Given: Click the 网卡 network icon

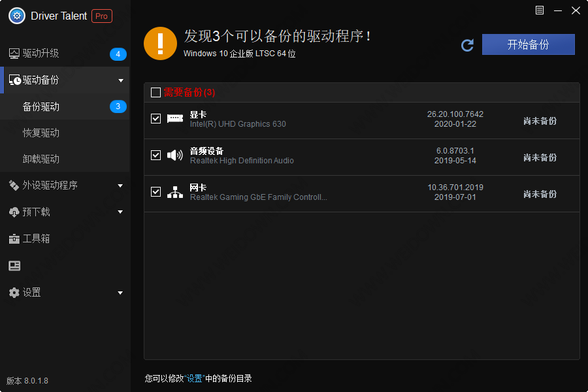Looking at the screenshot, I should (x=174, y=192).
